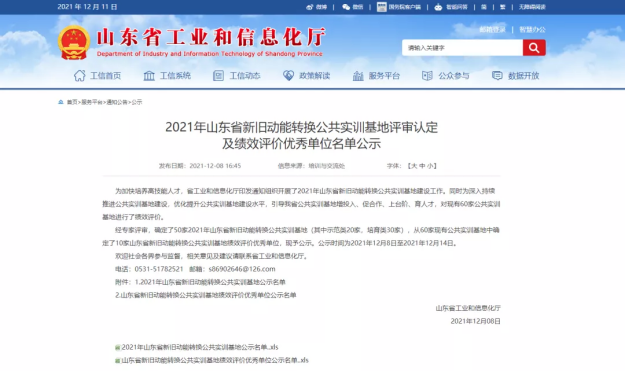Switch to simplified Chinese 简
The width and height of the screenshot is (625, 371).
coord(483,7)
